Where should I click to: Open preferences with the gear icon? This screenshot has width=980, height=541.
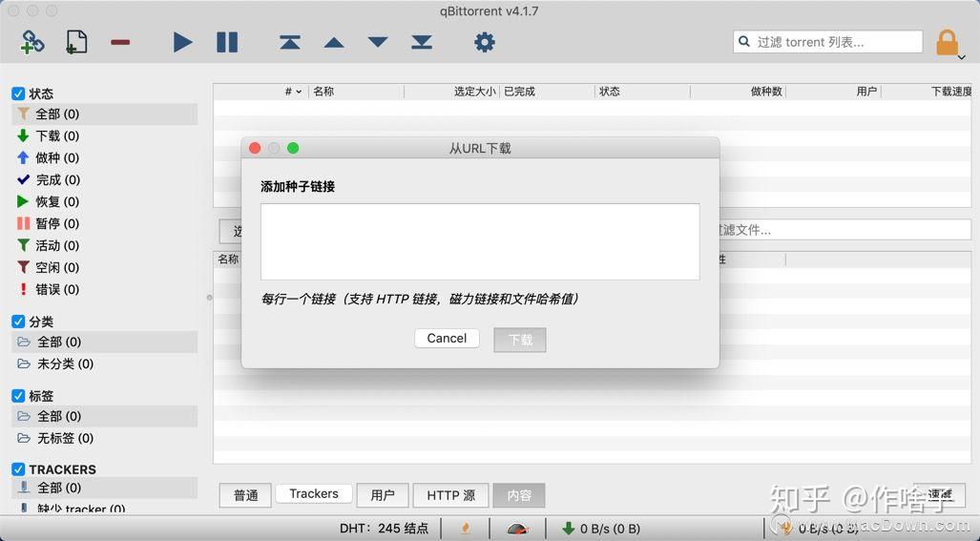click(485, 43)
